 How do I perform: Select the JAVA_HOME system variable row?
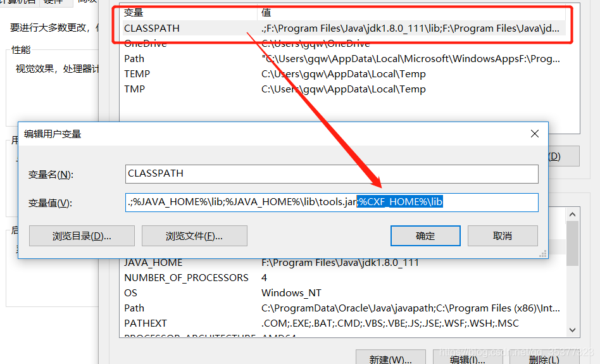coord(344,263)
